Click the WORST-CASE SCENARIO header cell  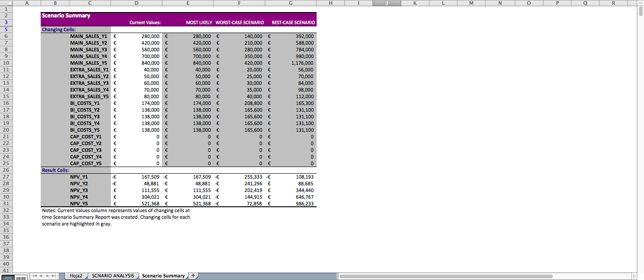239,22
